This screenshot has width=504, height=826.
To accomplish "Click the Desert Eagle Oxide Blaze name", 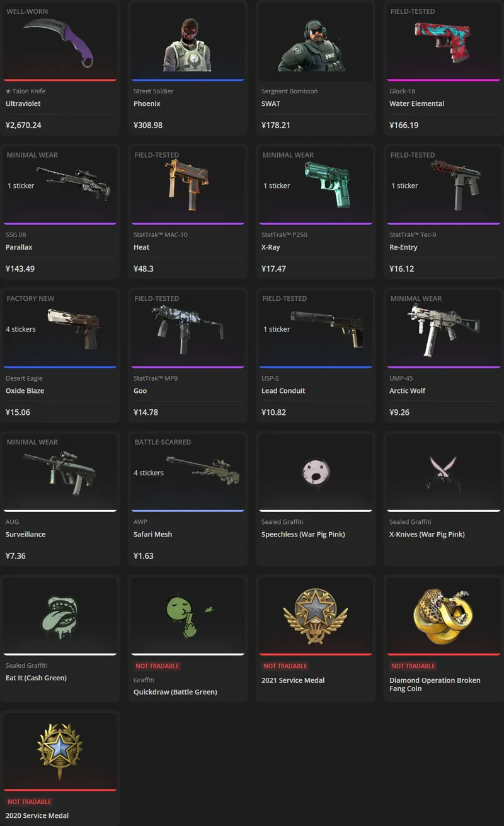I will tap(25, 391).
